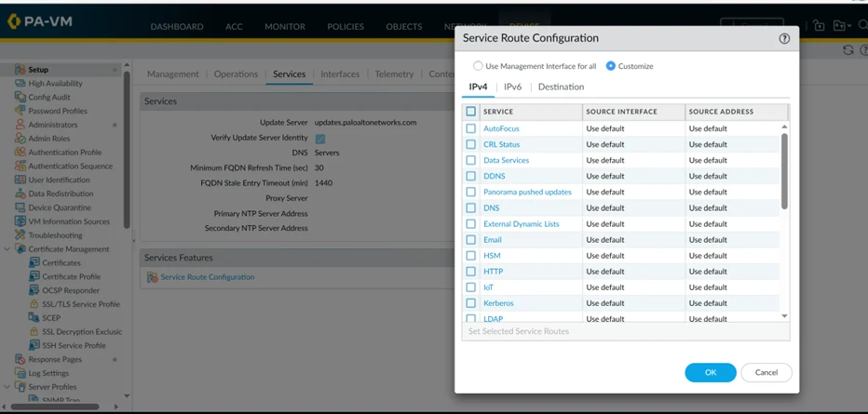Click the sidebar scroll-up arrow
868x414 pixels.
click(127, 65)
